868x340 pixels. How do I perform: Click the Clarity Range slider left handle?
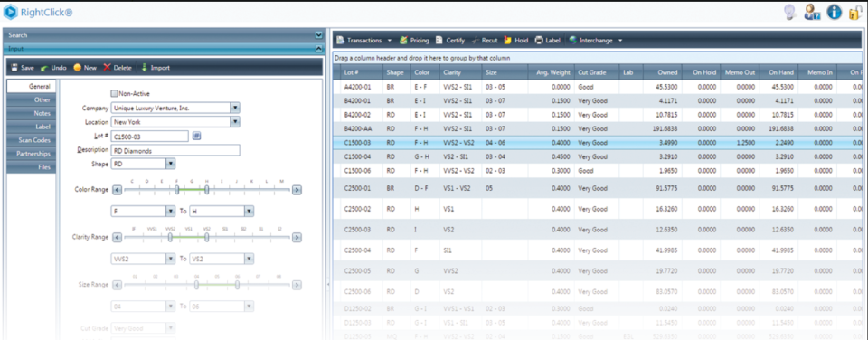pos(170,237)
